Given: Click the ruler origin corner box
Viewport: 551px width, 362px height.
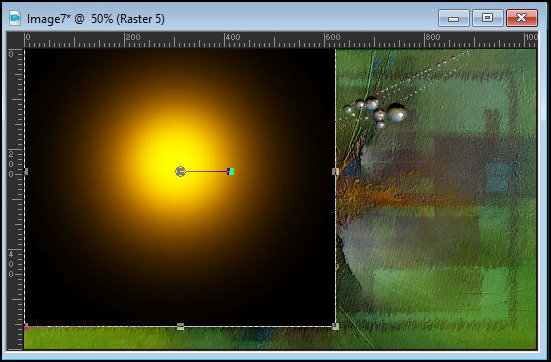Looking at the screenshot, I should [15, 40].
